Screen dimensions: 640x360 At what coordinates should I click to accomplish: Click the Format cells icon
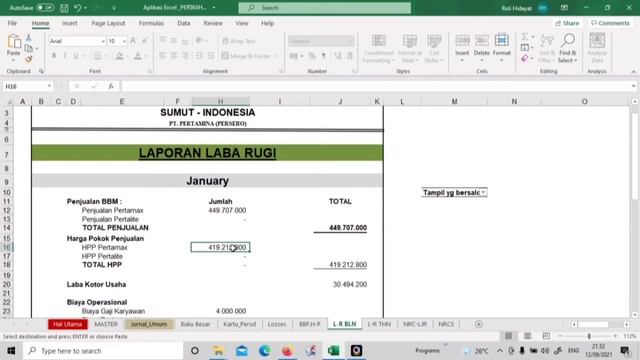[502, 41]
